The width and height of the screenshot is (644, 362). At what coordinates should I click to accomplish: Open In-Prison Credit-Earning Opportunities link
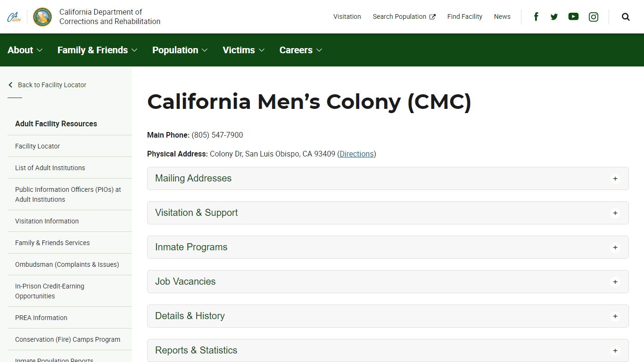click(x=50, y=291)
